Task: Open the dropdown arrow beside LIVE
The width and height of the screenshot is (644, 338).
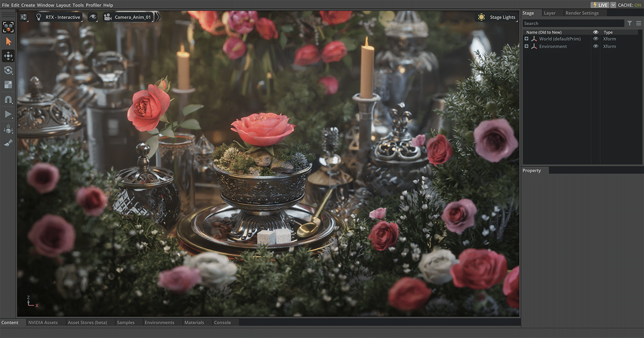Action: point(613,5)
